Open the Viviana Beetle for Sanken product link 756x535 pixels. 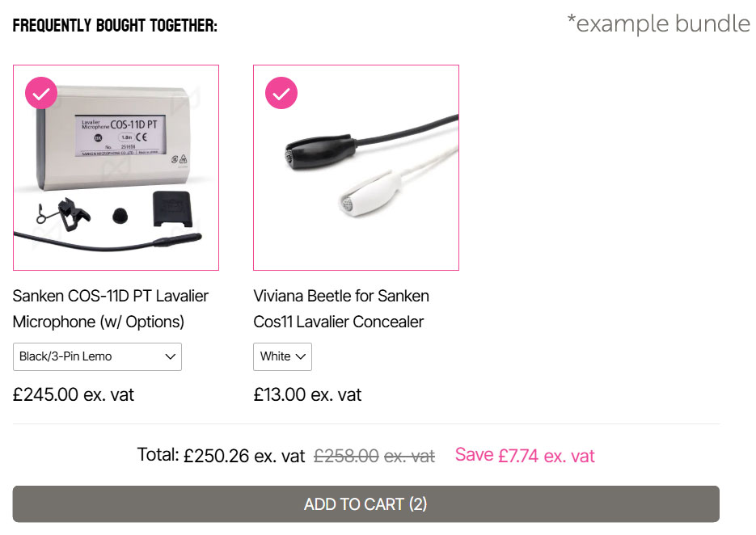[341, 309]
